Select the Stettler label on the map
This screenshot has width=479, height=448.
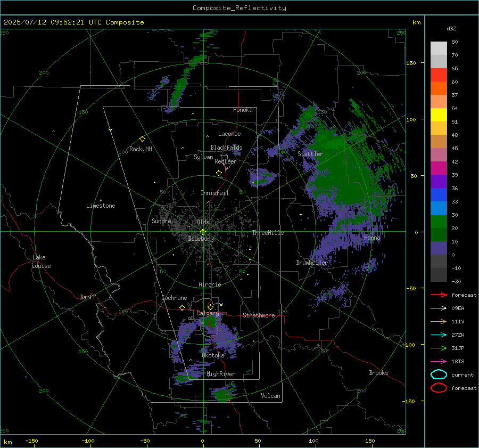(310, 154)
